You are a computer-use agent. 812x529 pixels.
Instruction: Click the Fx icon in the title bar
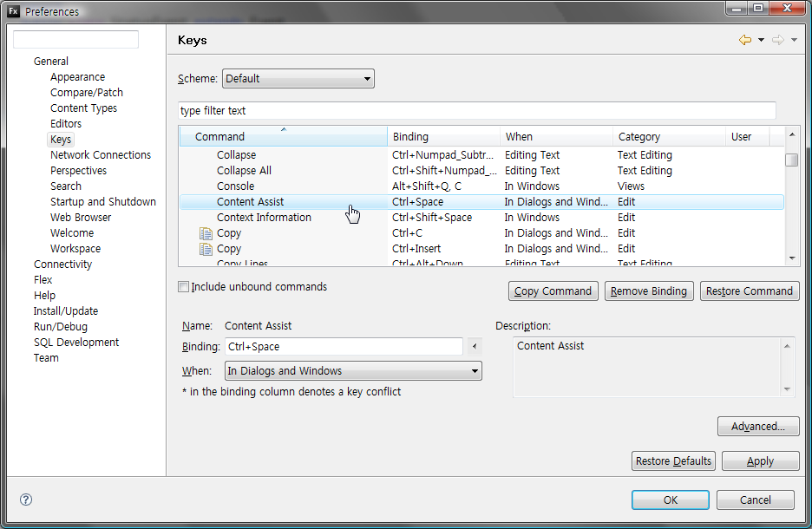click(x=14, y=11)
